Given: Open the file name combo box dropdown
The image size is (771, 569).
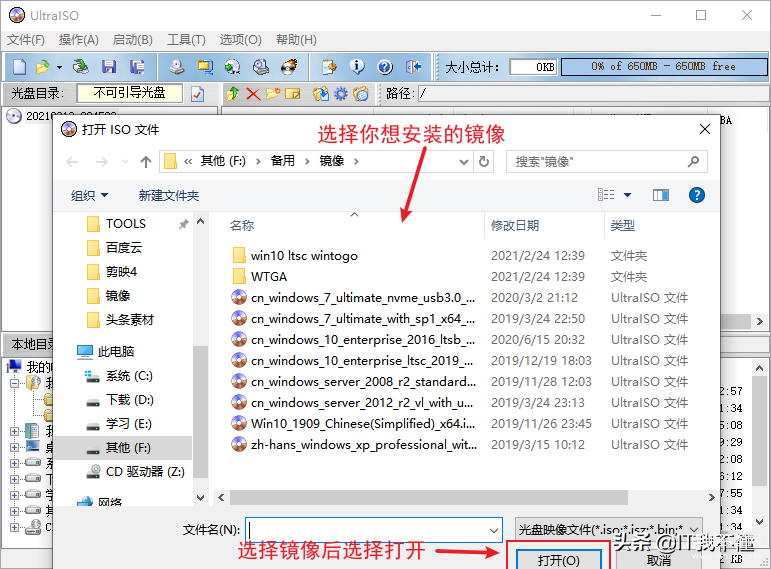Looking at the screenshot, I should (494, 530).
